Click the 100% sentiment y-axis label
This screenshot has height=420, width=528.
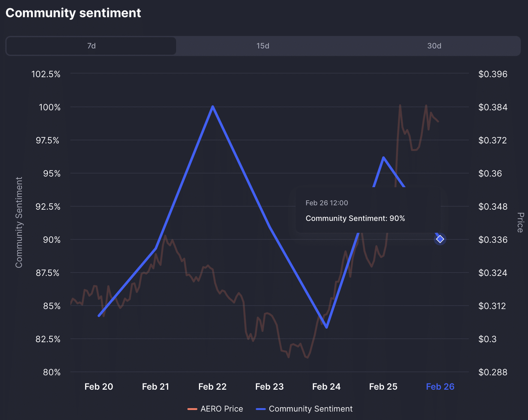(x=50, y=107)
